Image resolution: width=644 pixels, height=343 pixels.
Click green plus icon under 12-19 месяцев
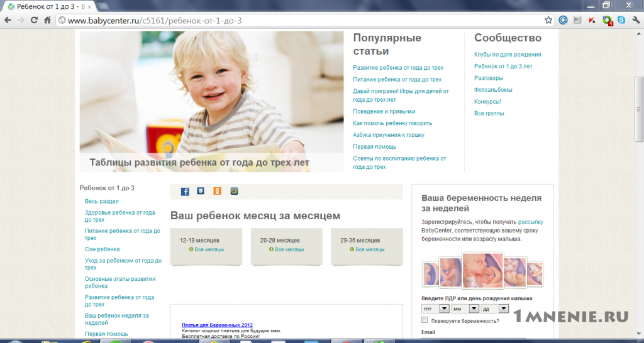pos(191,249)
